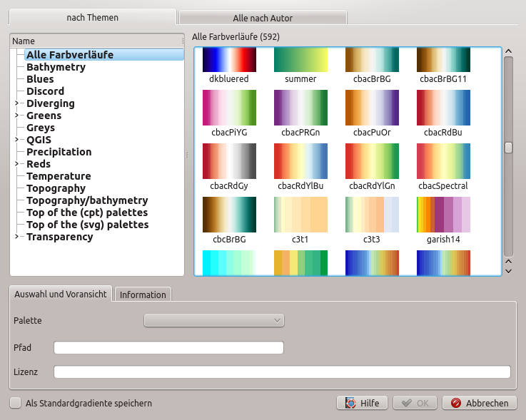The image size is (526, 420).
Task: Open the Palette dropdown
Action: pos(214,320)
